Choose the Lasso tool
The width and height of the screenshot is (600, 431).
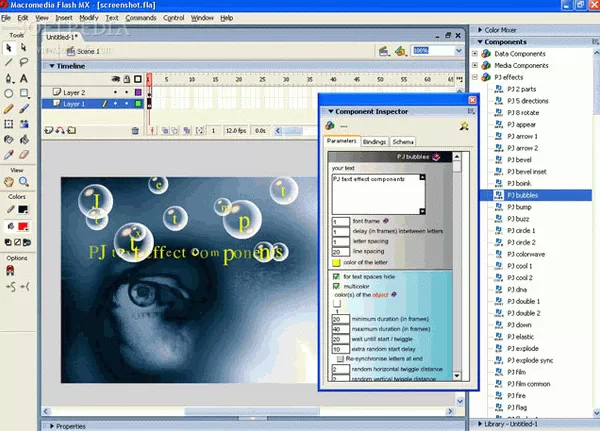25,62
